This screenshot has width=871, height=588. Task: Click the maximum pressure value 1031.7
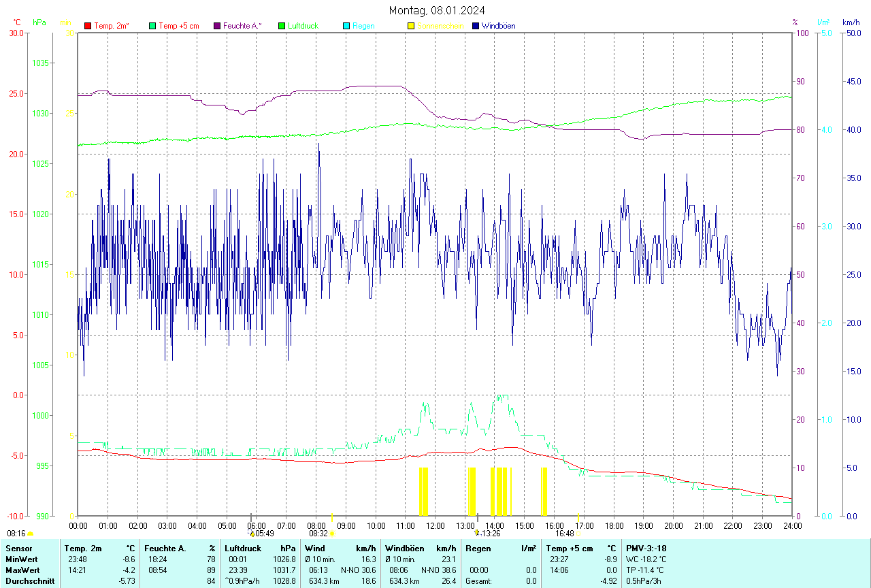pos(284,570)
